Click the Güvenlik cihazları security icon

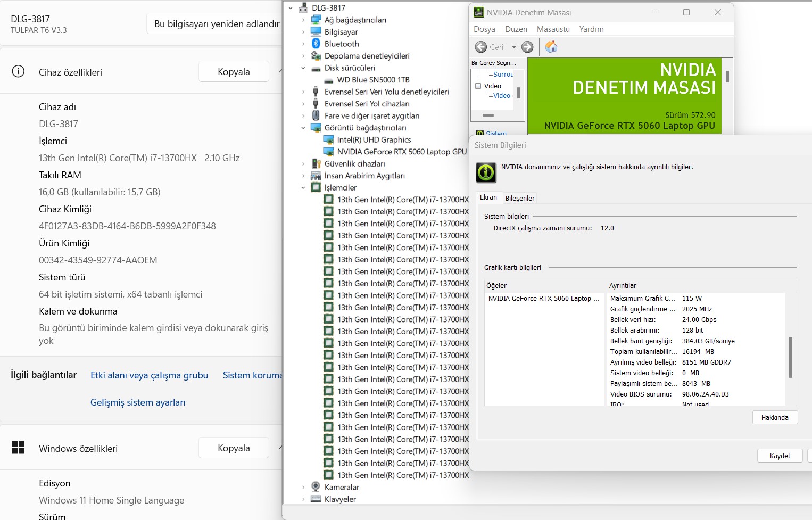316,163
